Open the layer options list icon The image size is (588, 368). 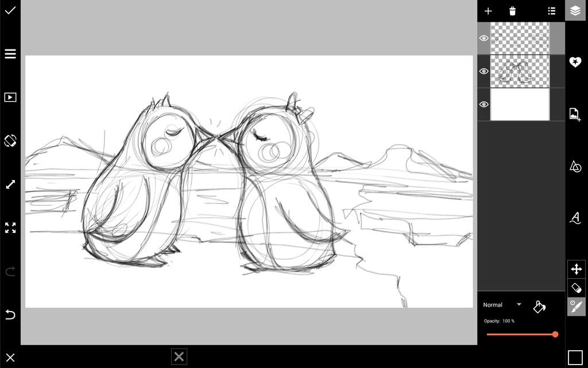click(551, 11)
